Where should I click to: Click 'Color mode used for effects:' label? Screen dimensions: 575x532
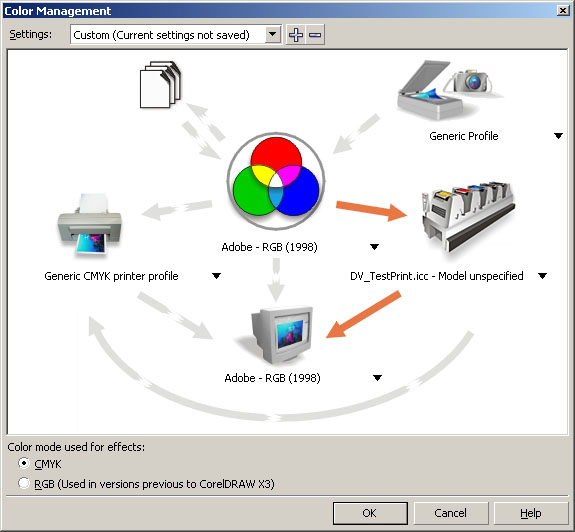coord(76,447)
